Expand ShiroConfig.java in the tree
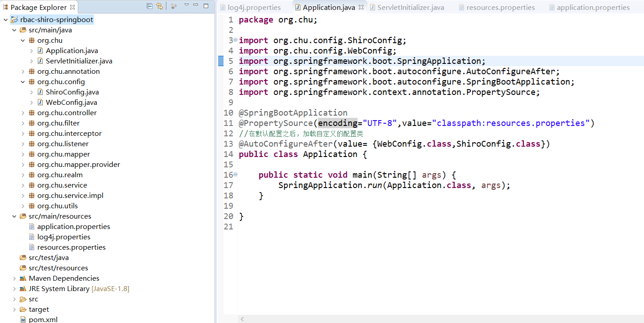 tap(31, 92)
